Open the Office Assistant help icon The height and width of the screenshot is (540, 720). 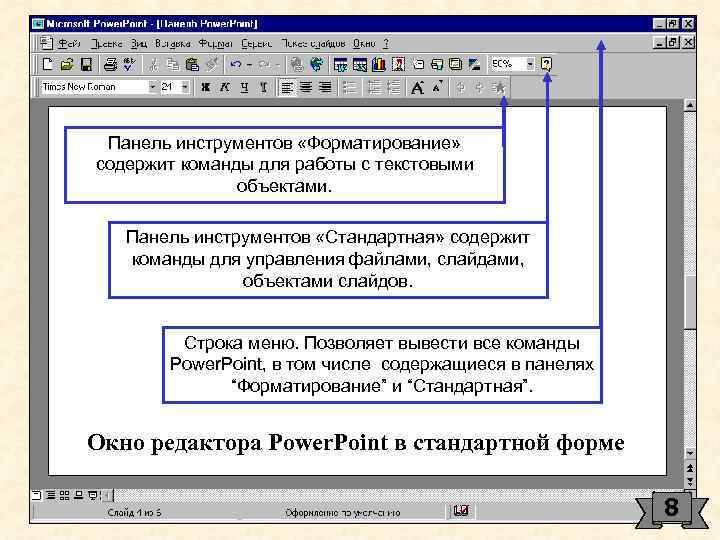pyautogui.click(x=546, y=64)
